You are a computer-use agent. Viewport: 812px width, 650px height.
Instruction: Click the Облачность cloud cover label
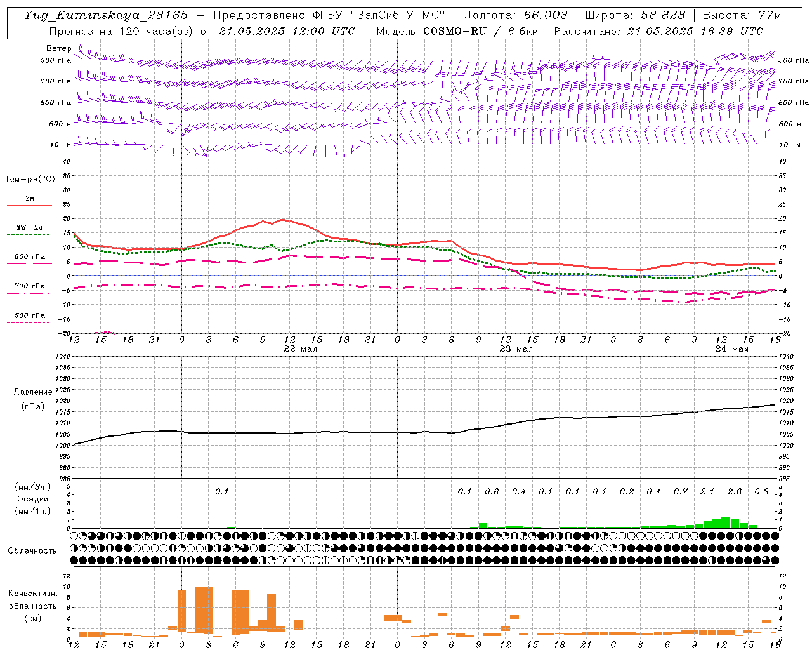[x=32, y=550]
